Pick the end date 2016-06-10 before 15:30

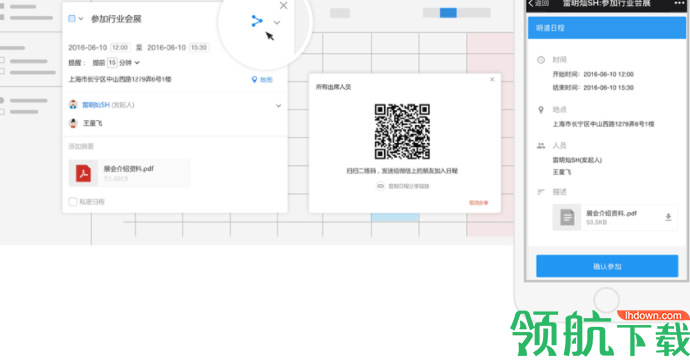point(166,48)
